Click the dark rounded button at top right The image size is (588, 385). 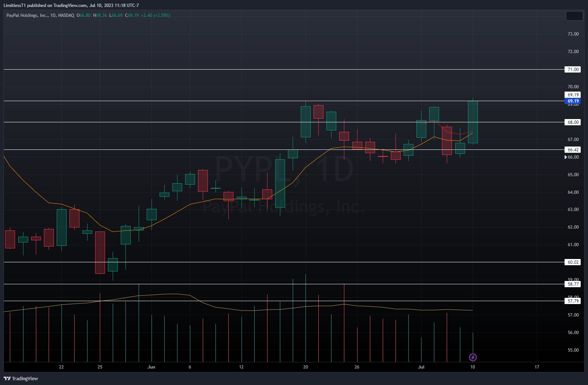point(574,16)
